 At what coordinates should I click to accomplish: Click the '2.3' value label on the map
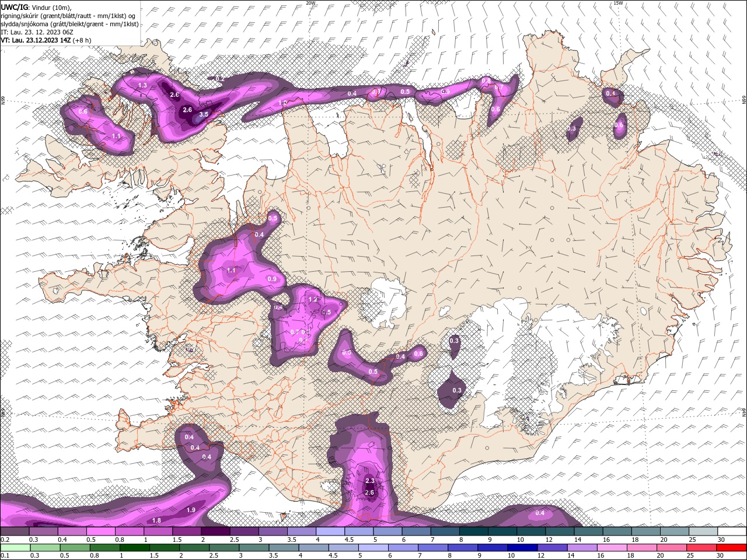click(369, 481)
